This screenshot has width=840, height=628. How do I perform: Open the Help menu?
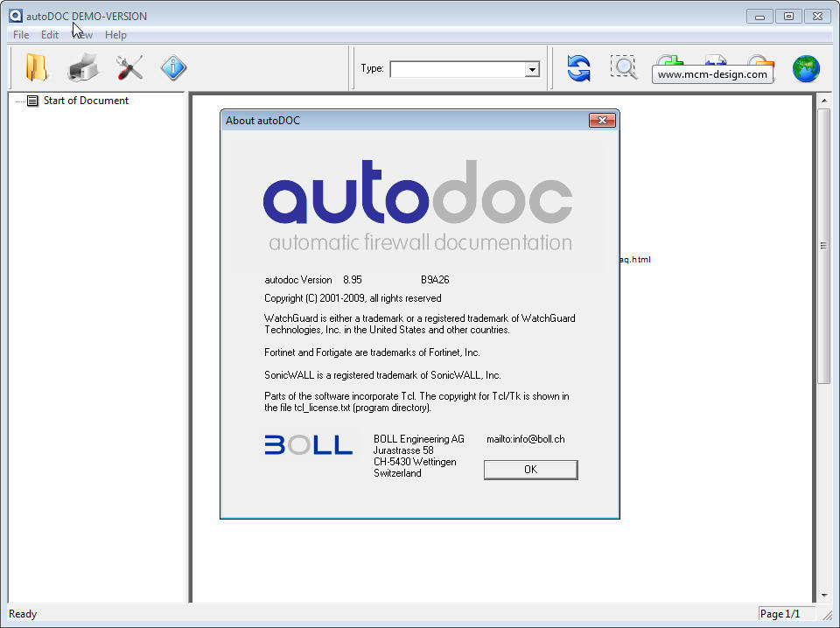115,35
